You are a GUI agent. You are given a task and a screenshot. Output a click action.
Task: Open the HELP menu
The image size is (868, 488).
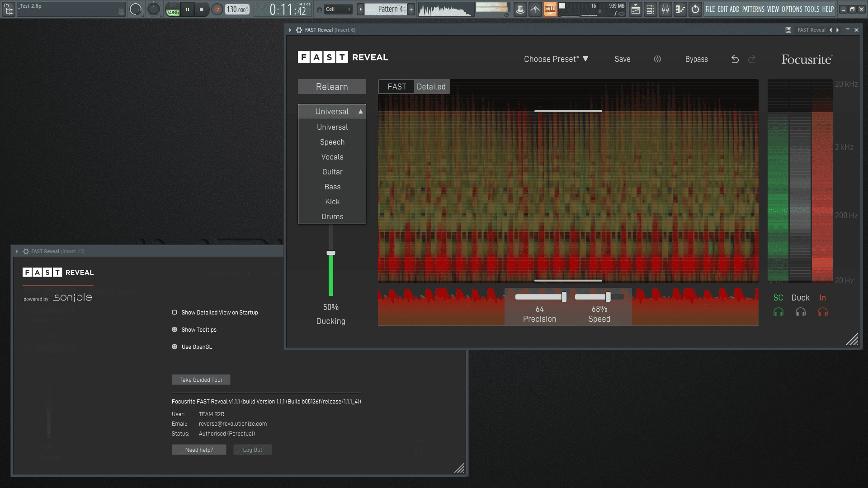pyautogui.click(x=828, y=9)
